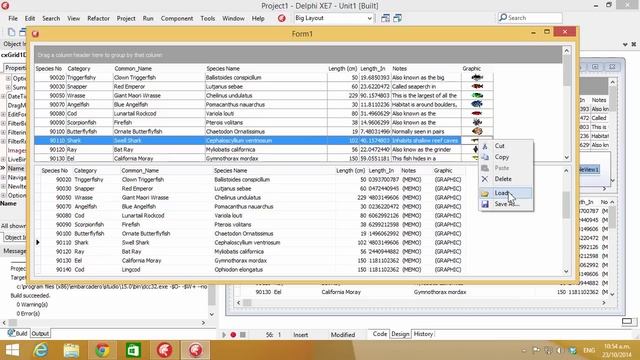Open Google Chrome from taskbar
The height and width of the screenshot is (360, 640).
coord(102,350)
